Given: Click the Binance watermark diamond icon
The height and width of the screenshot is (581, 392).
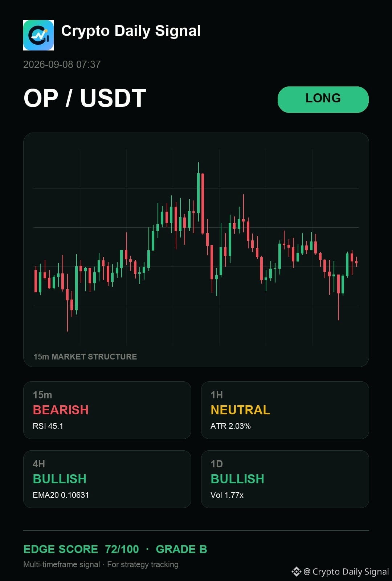Looking at the screenshot, I should click(296, 572).
